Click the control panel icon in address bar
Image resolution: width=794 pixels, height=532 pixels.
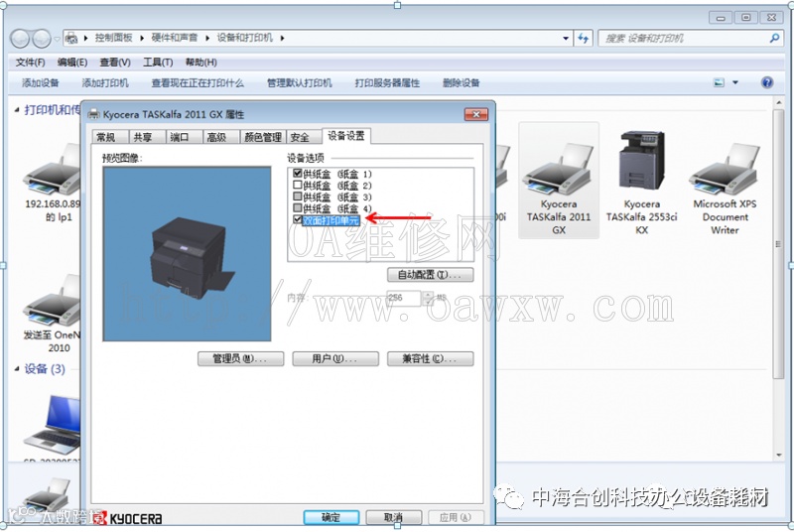click(x=71, y=38)
